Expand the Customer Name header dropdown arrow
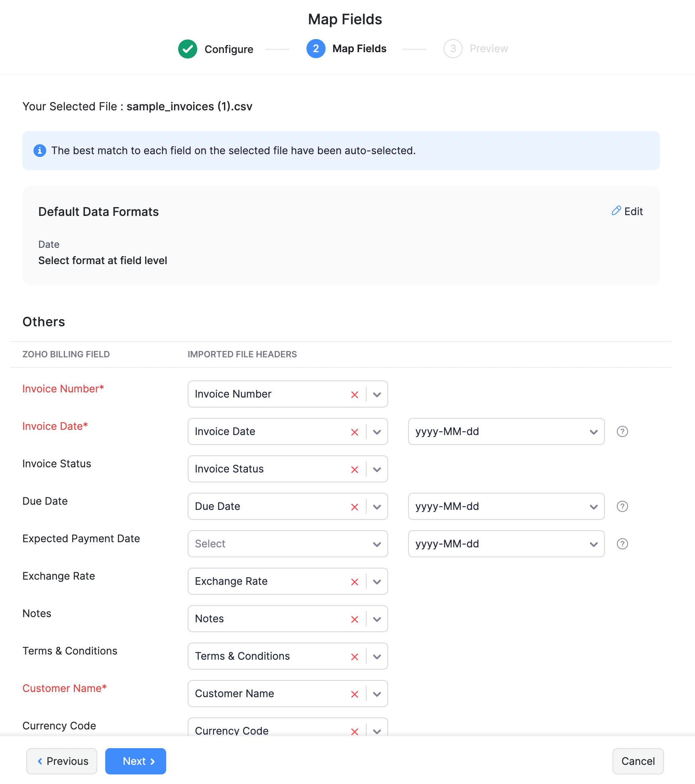The image size is (695, 784). 377,694
